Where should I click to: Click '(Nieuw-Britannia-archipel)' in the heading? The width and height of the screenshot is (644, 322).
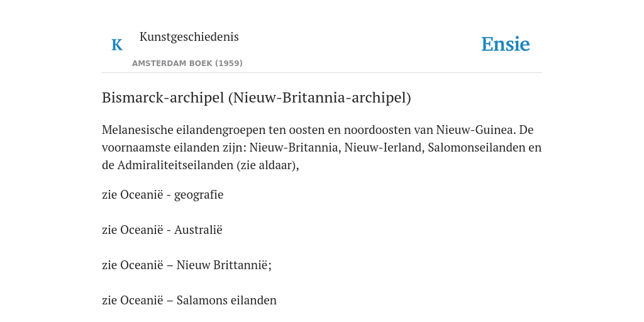[319, 97]
